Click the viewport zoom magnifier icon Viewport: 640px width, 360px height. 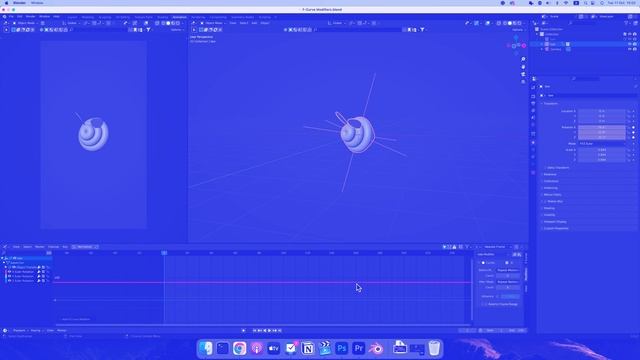point(523,60)
